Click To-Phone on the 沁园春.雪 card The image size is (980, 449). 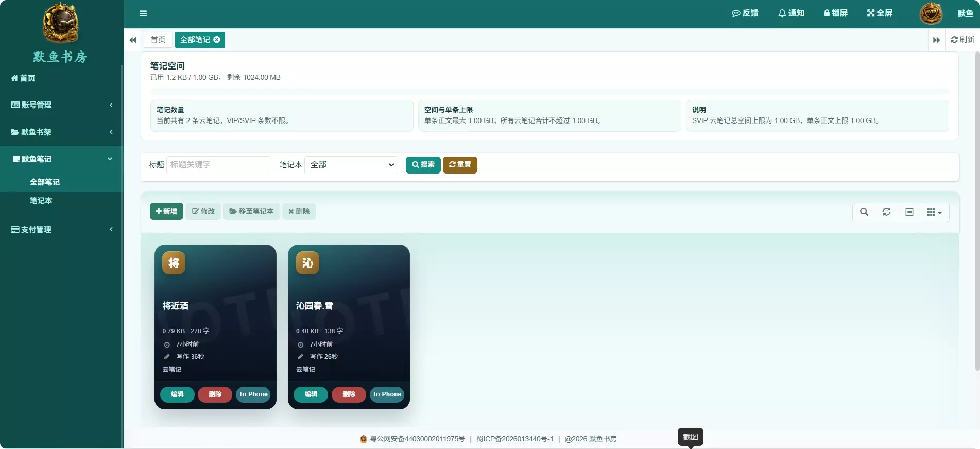387,394
